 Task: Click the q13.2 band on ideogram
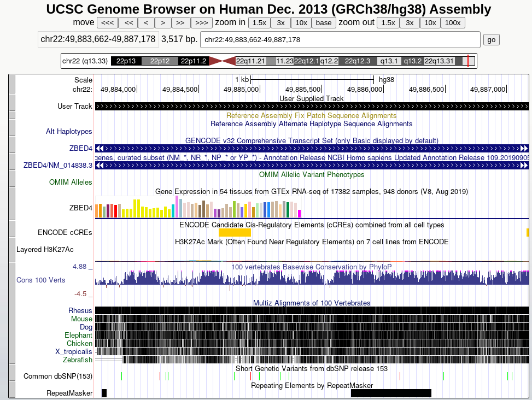click(413, 61)
